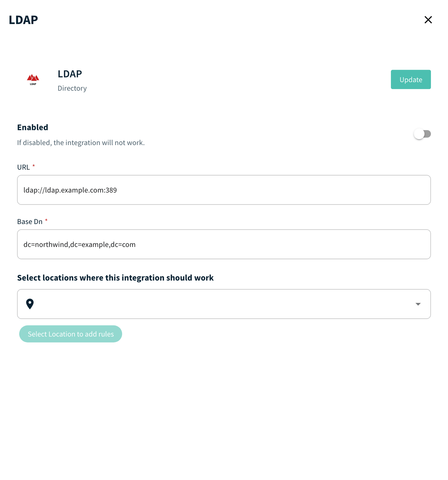Image resolution: width=448 pixels, height=480 pixels.
Task: Click the red LDAP logo icon
Action: [x=33, y=80]
